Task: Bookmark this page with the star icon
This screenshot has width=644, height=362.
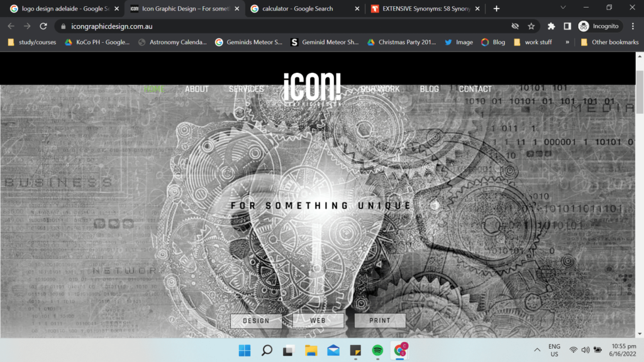Action: [x=531, y=26]
